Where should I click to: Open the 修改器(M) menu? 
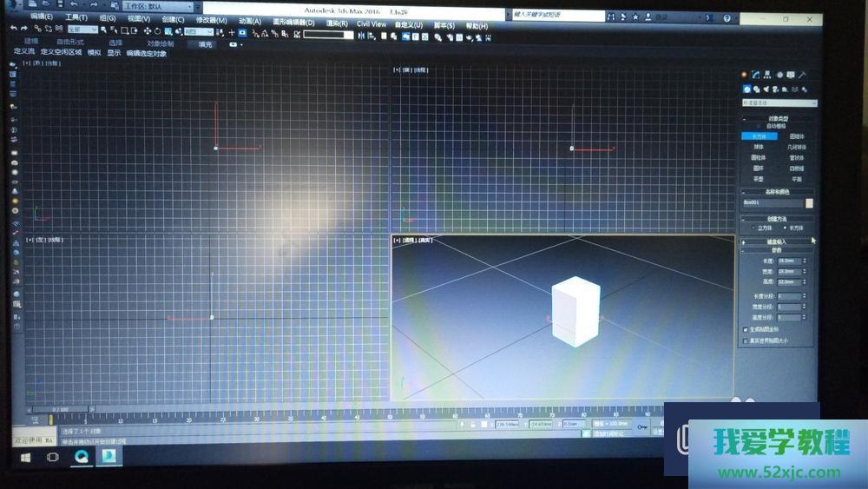[212, 20]
